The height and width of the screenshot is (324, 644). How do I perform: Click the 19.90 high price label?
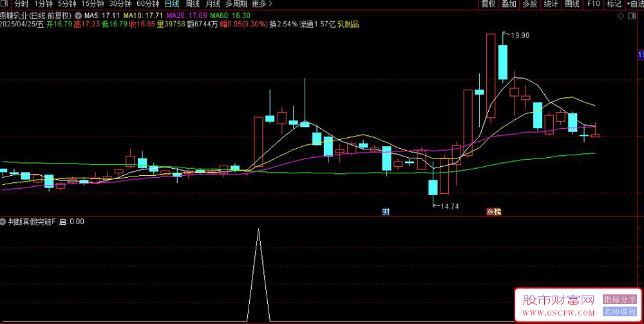point(520,35)
